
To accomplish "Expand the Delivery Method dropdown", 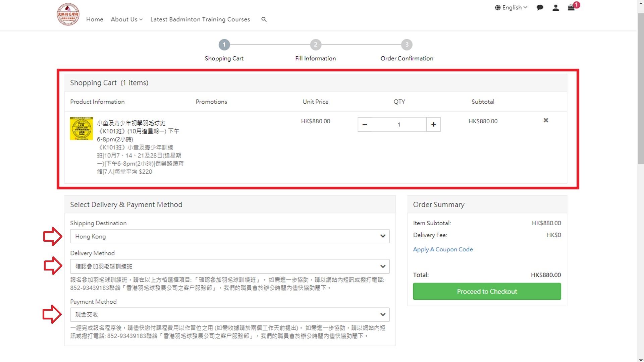I will [x=229, y=266].
